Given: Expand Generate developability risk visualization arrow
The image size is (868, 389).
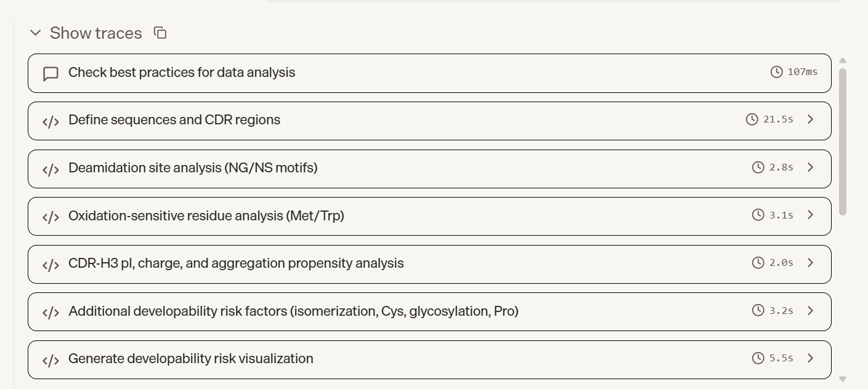Looking at the screenshot, I should click(x=811, y=358).
